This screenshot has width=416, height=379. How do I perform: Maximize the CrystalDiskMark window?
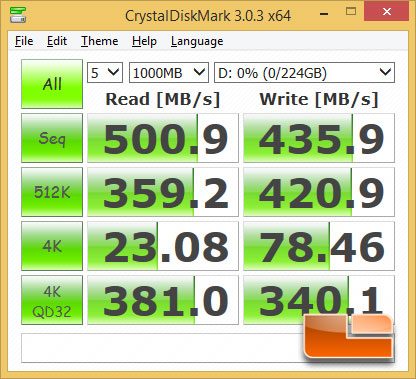(x=351, y=12)
